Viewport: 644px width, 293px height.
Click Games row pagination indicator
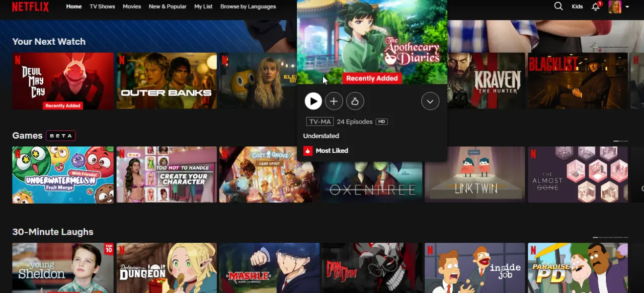click(x=620, y=141)
